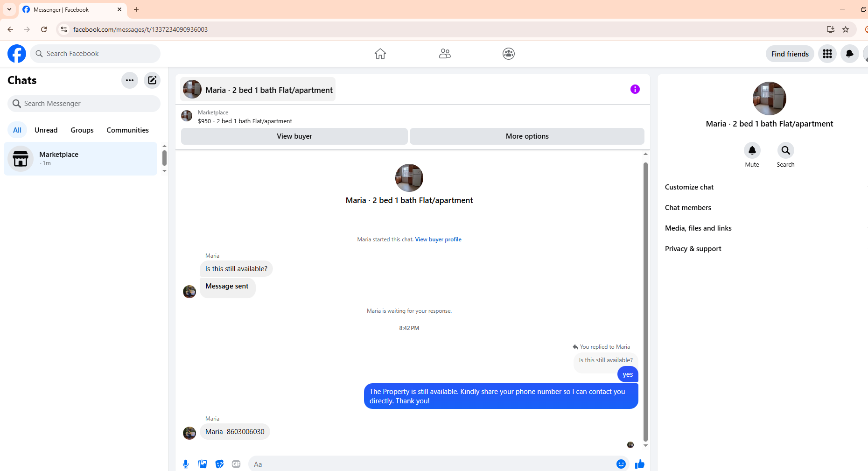Open Chats options three-dot menu

coord(130,80)
